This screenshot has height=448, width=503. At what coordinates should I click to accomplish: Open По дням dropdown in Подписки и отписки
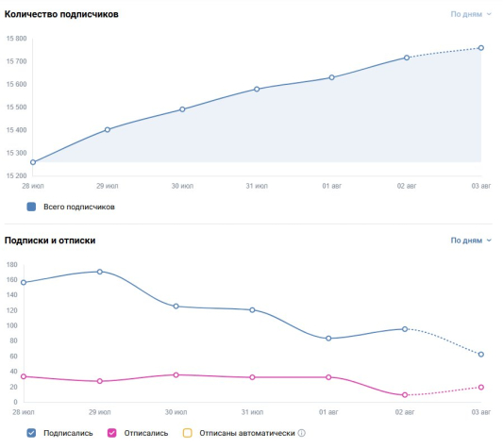471,241
